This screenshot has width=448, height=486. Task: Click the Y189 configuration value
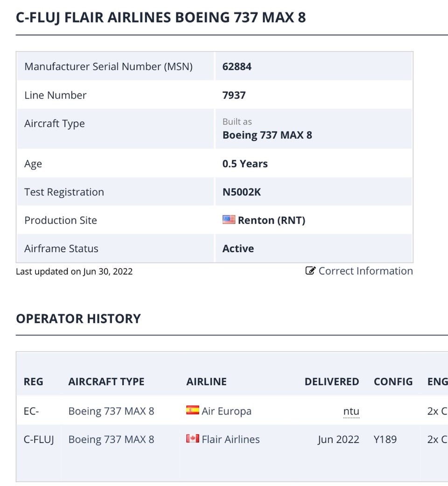click(385, 439)
